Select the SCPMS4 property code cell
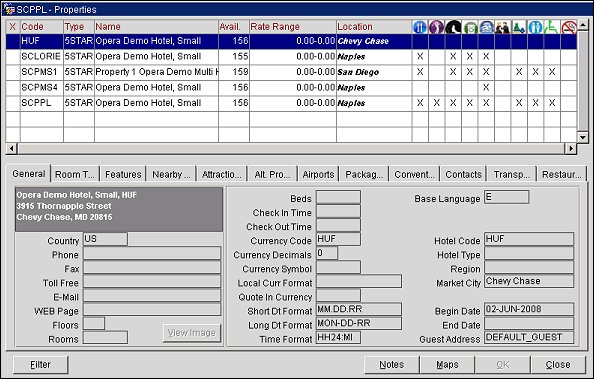Screen dimensions: 594x379 tap(42, 88)
